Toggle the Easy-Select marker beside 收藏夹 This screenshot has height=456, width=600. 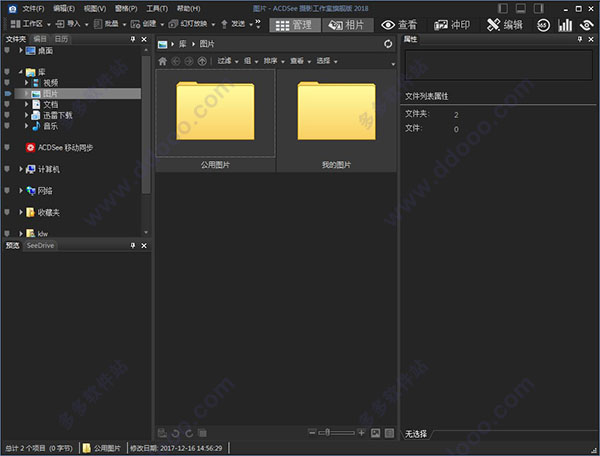(x=7, y=212)
